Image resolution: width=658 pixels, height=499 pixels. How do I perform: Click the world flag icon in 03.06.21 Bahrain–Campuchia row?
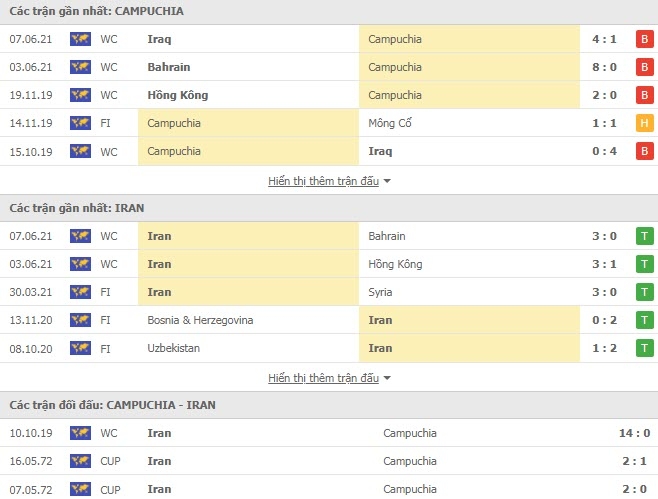pos(80,67)
